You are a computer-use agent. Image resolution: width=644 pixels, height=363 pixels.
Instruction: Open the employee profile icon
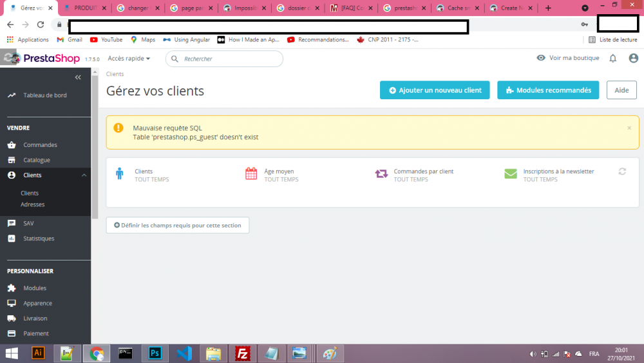click(633, 59)
